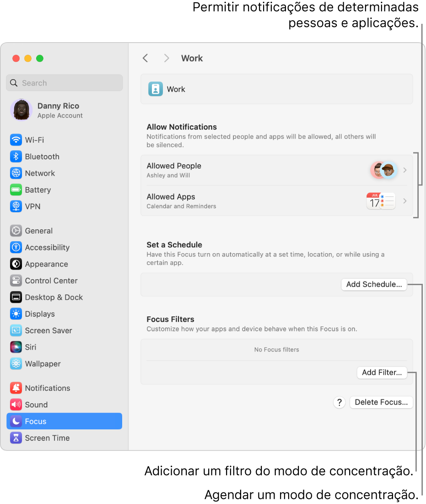This screenshot has width=426, height=504.
Task: Open Battery settings pane
Action: [38, 190]
